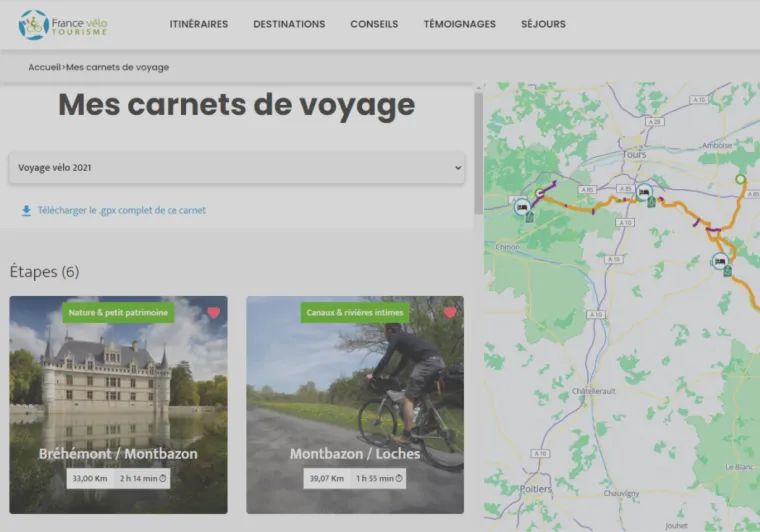Viewport: 760px width, 532px height.
Task: Click the download arrow icon
Action: point(26,210)
